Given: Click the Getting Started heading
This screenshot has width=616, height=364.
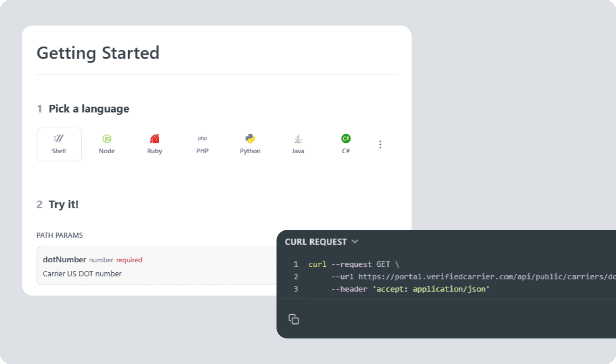Looking at the screenshot, I should click(x=98, y=53).
